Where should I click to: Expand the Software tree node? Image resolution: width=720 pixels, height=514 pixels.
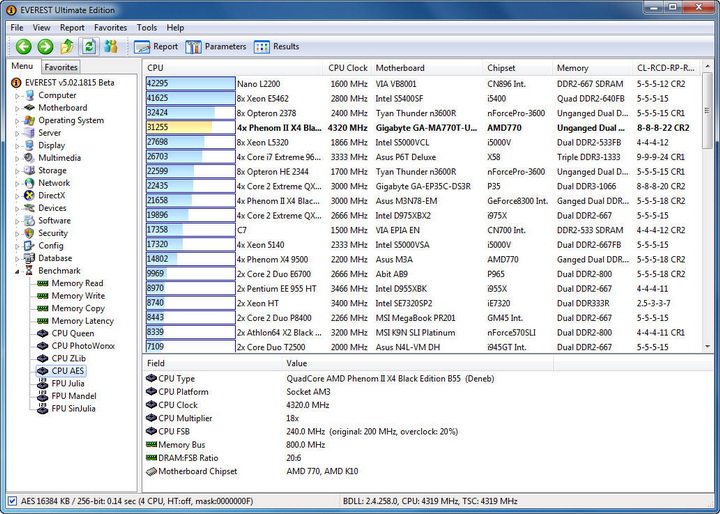[x=17, y=221]
